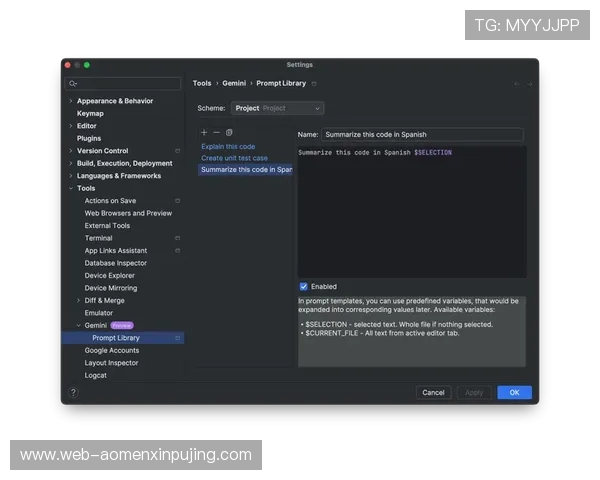This screenshot has height=480, width=600.
Task: Uncheck the Enabled checkbox
Action: pyautogui.click(x=304, y=286)
